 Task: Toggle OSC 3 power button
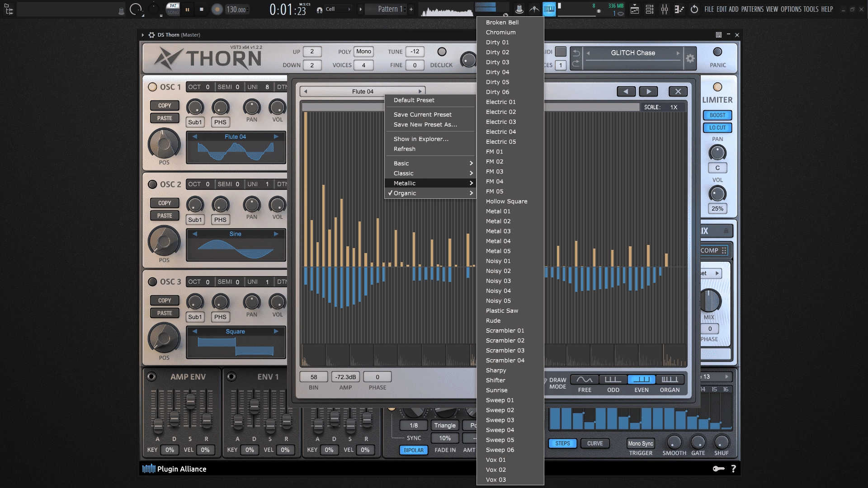pyautogui.click(x=152, y=282)
